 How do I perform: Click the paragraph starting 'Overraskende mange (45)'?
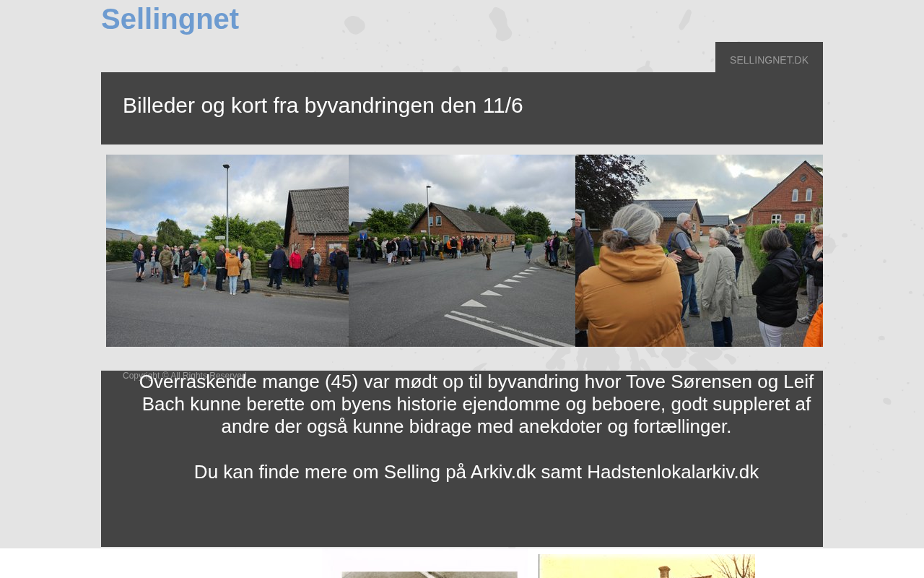coord(476,404)
